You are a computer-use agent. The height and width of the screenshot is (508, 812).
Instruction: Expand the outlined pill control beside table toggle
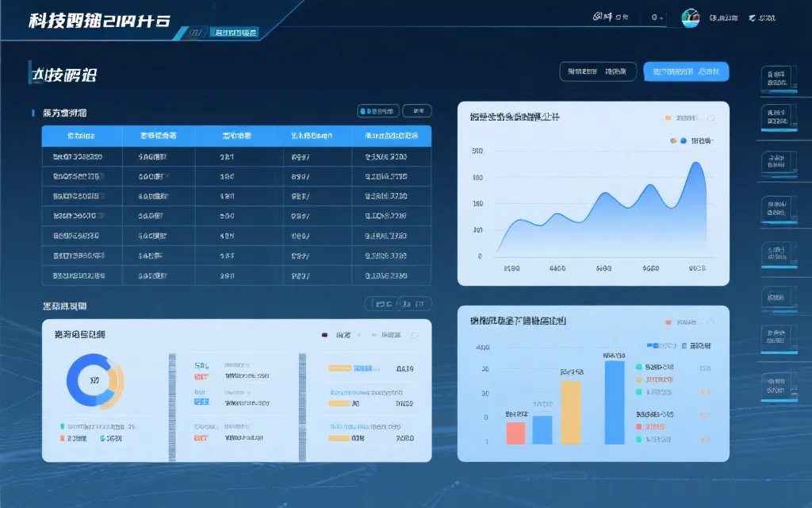[x=417, y=111]
